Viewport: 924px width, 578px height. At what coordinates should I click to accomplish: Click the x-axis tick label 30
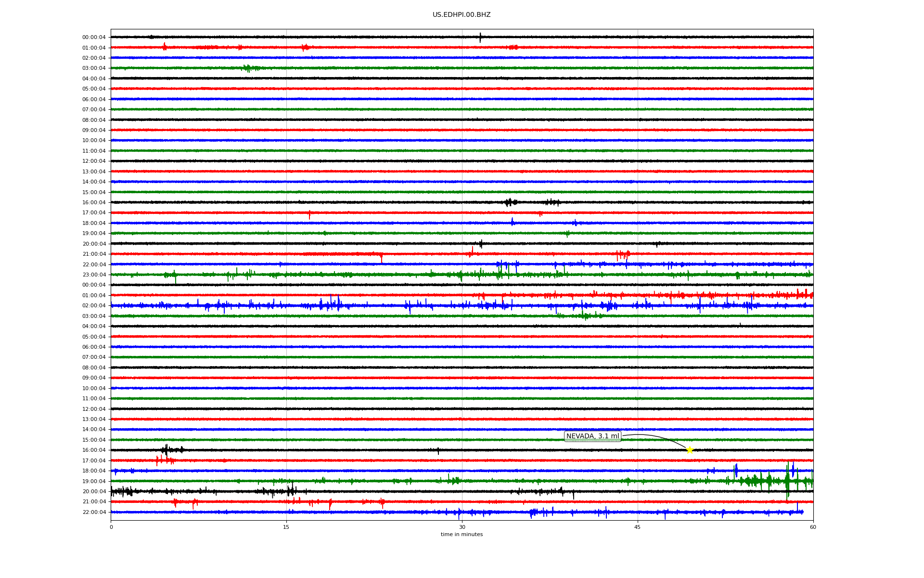(x=462, y=527)
